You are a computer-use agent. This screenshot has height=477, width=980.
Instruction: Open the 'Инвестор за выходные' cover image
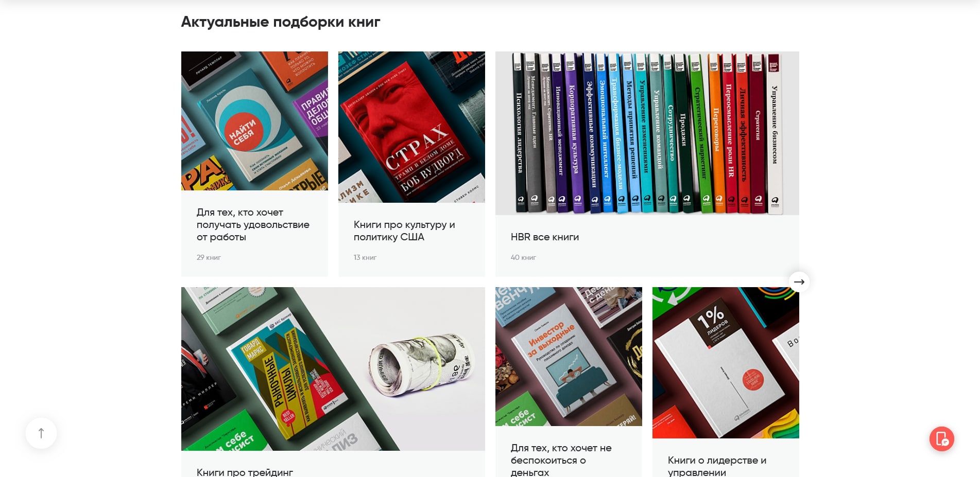[x=569, y=357]
